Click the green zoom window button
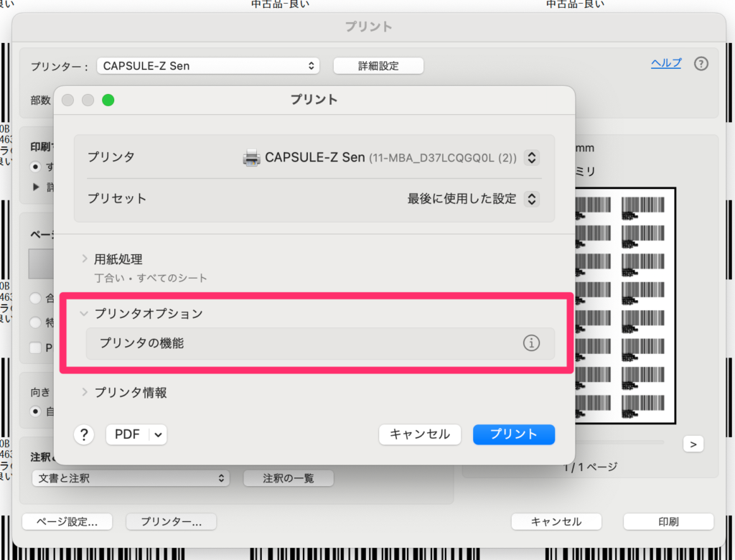This screenshot has width=735, height=560. pos(108,100)
